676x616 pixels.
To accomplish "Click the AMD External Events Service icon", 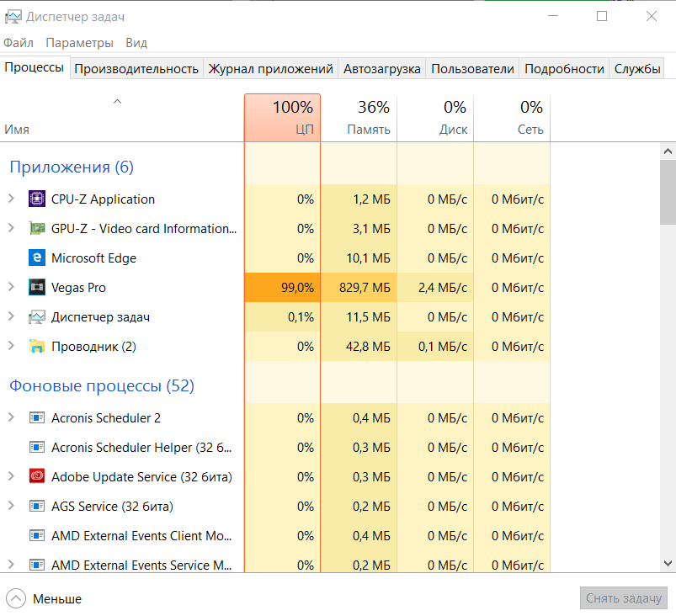I will coord(37,565).
